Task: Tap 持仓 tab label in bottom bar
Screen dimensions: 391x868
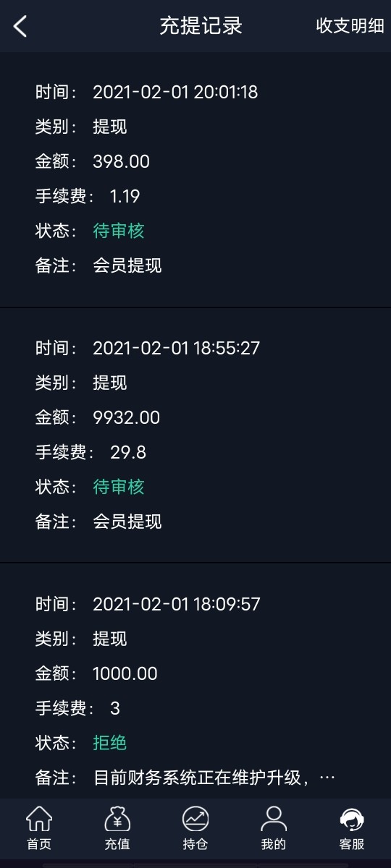Action: (x=195, y=844)
